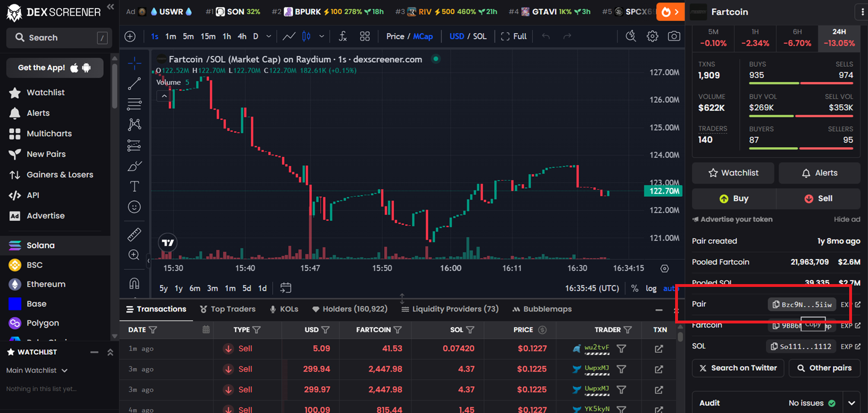Select the text annotation tool
The width and height of the screenshot is (868, 413).
(135, 187)
